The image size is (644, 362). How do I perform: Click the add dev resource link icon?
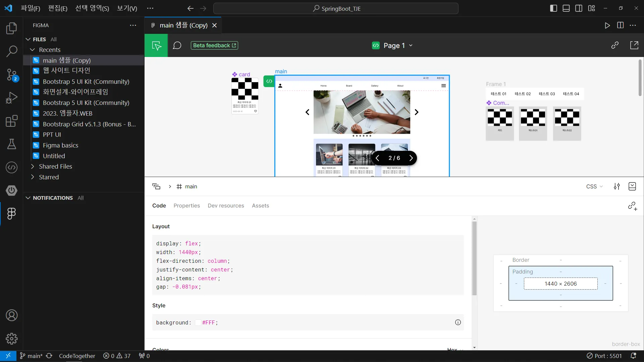tap(632, 206)
